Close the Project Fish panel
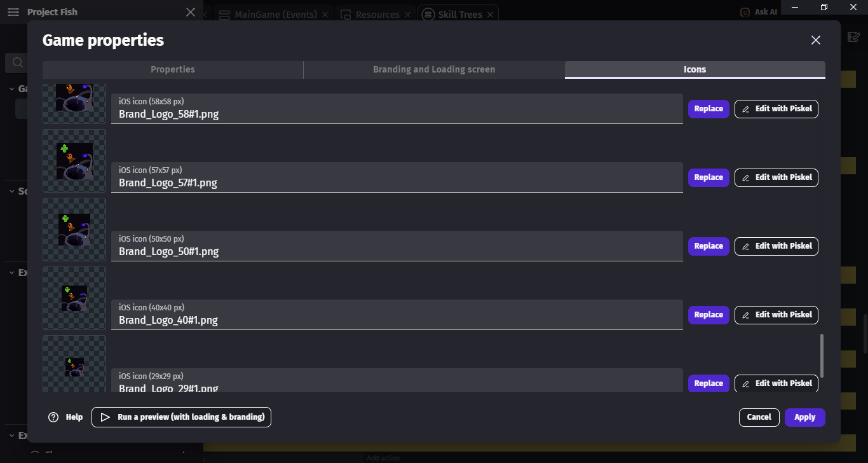This screenshot has width=868, height=463. click(191, 12)
